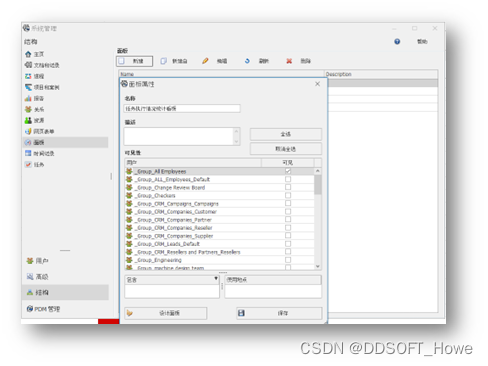488x366 pixels.
Task: Click the language list box below the dropdown
Action: coord(172,291)
